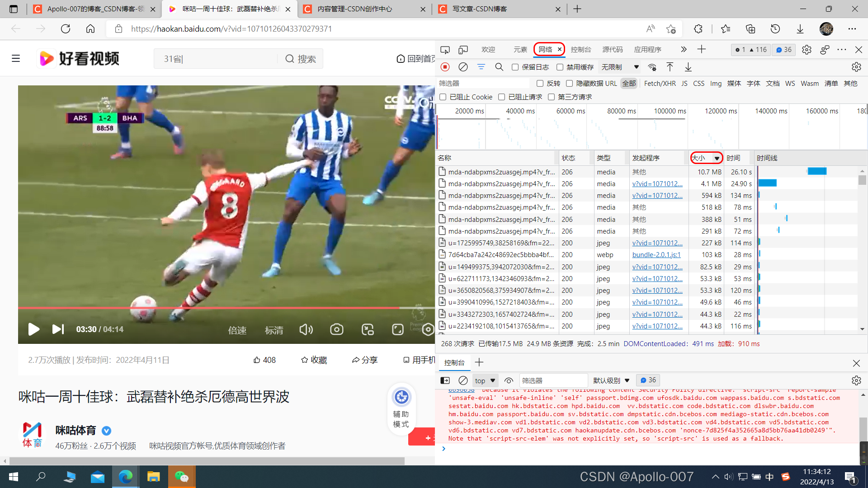Open the network search magnifier

point(499,67)
